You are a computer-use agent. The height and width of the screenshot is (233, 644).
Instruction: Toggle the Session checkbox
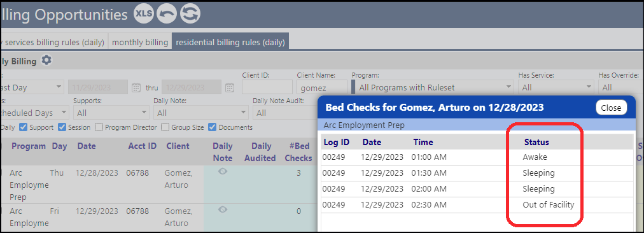click(x=62, y=127)
